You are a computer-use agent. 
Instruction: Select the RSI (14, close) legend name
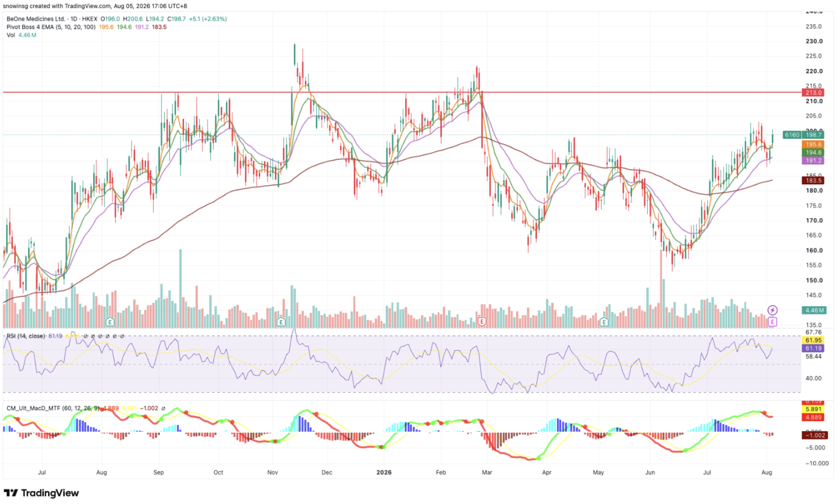click(x=26, y=336)
